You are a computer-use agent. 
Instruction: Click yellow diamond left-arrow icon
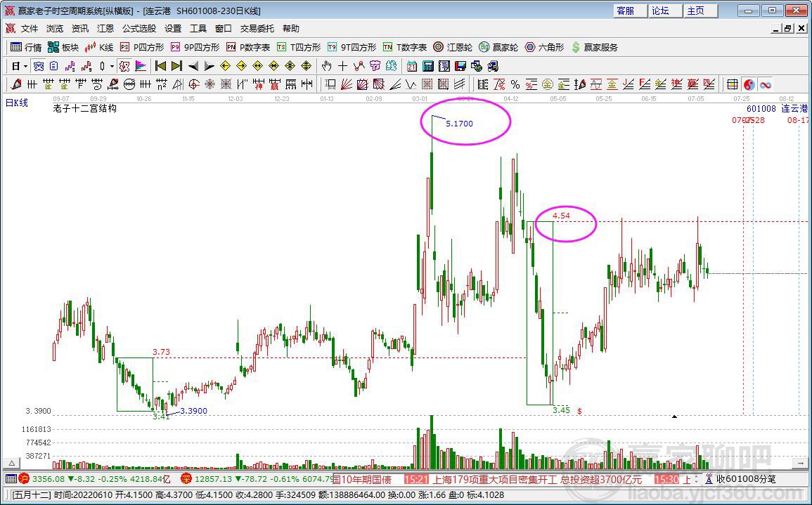[225, 66]
